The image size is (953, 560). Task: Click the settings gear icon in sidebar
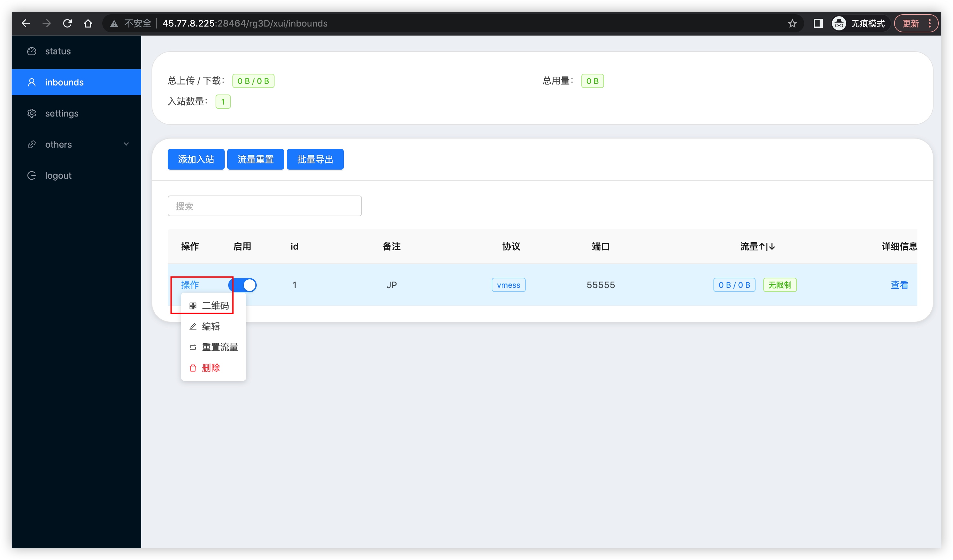[x=32, y=113]
